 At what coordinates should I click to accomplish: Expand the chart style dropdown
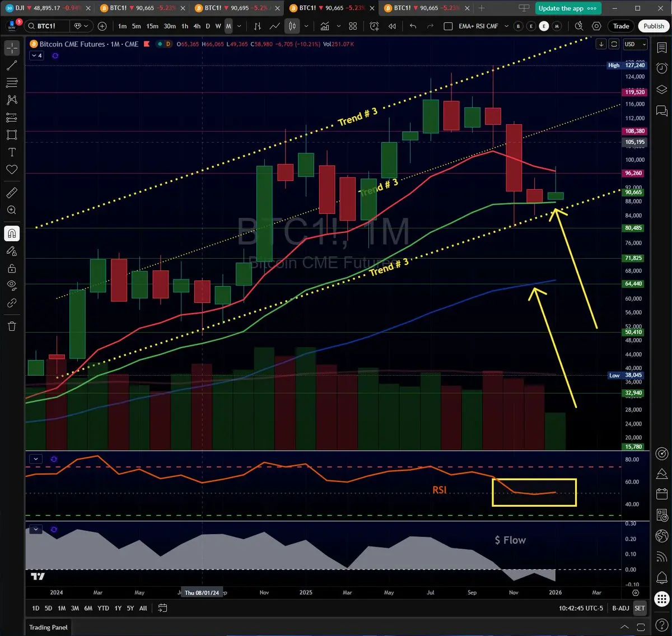click(306, 26)
